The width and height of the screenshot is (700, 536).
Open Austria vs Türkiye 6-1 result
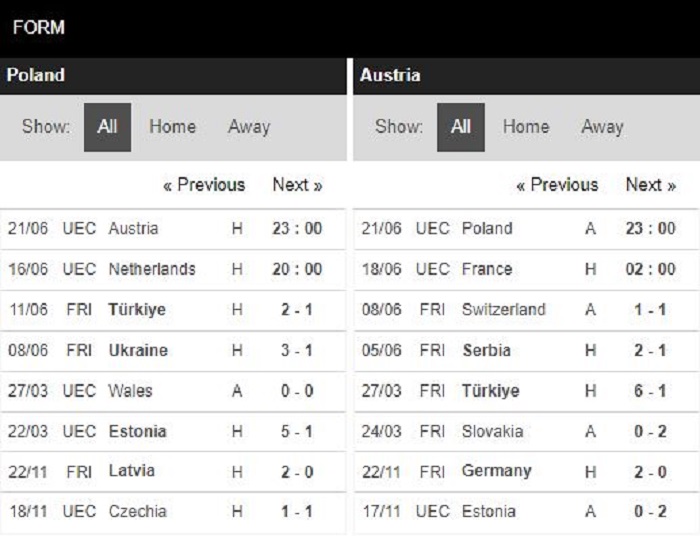(x=527, y=391)
